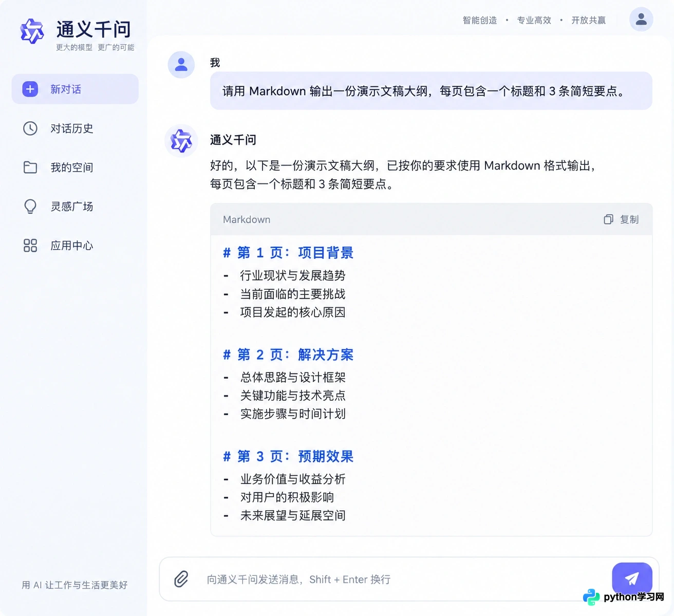Screen dimensions: 674x616
Task: Click bullet '总体思路与设计框架'
Action: [293, 377]
